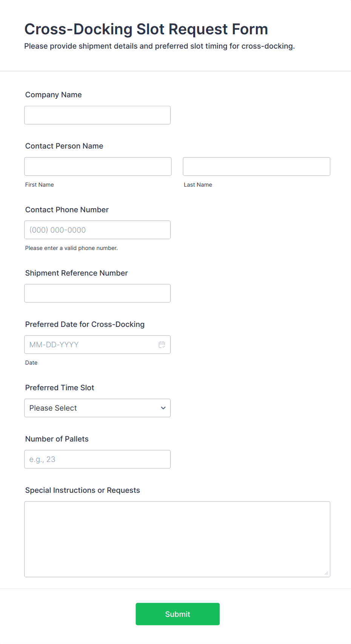Click the textarea resize handle corner
Viewport: 351px width, 644px height.
coord(326,573)
